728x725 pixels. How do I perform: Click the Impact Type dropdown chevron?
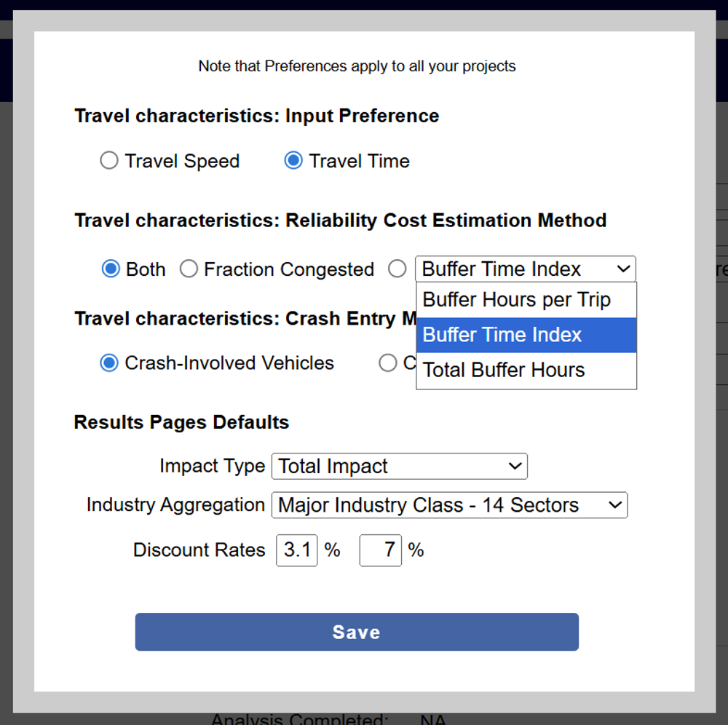coord(515,466)
